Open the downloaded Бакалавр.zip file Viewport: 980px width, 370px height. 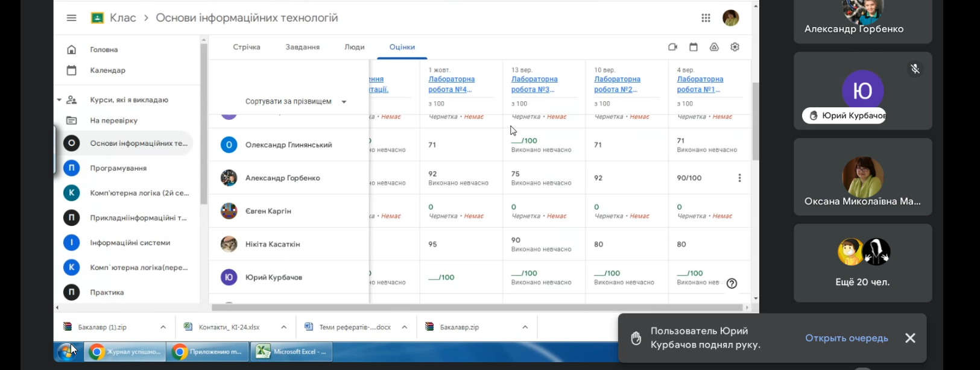coord(459,327)
